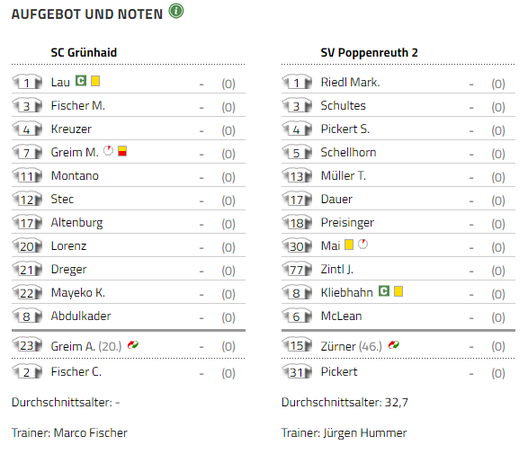The width and height of the screenshot is (528, 454).
Task: Click the number 77 jersey icon for Zintl J.
Action: tap(297, 269)
